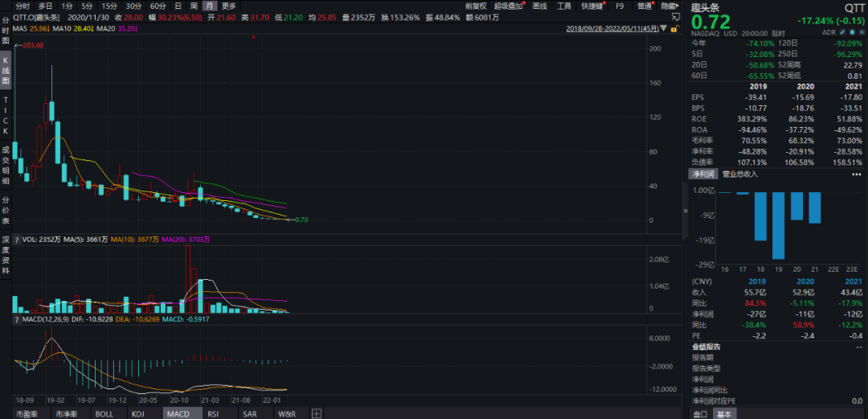The image size is (868, 419).
Task: Select the 30分 period
Action: coord(133,6)
